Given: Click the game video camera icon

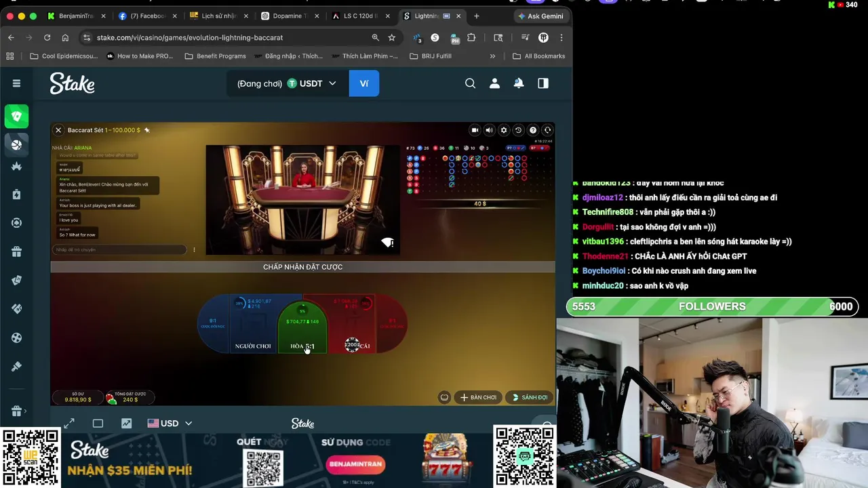Looking at the screenshot, I should point(475,130).
